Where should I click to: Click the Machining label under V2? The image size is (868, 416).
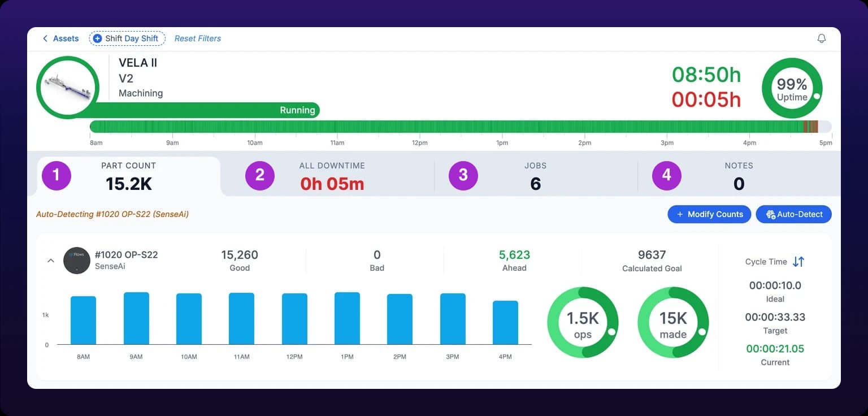(141, 93)
